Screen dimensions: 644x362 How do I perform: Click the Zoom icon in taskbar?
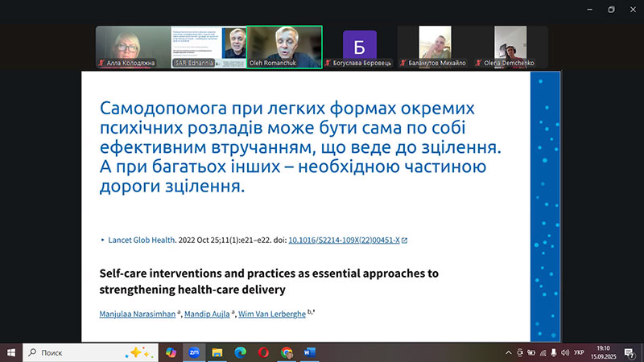[x=194, y=352]
